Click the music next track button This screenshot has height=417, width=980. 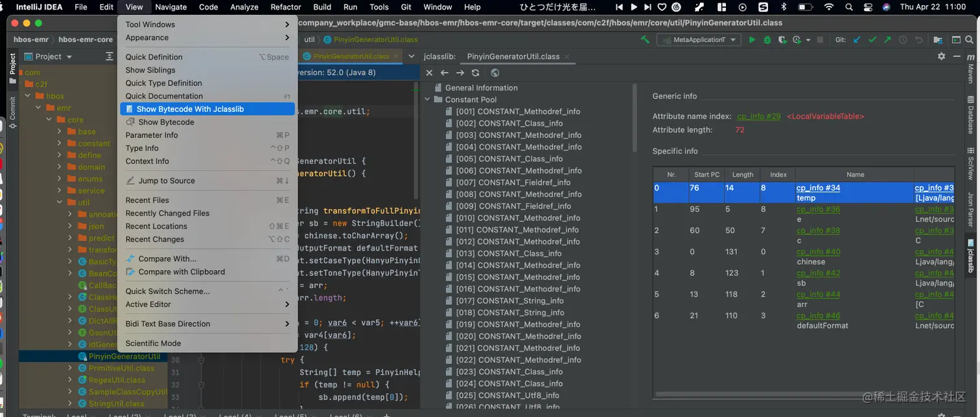(x=647, y=7)
